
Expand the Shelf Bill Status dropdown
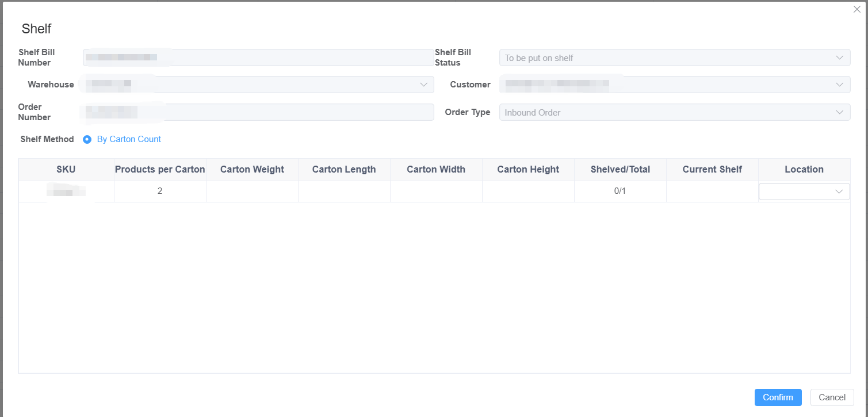674,58
